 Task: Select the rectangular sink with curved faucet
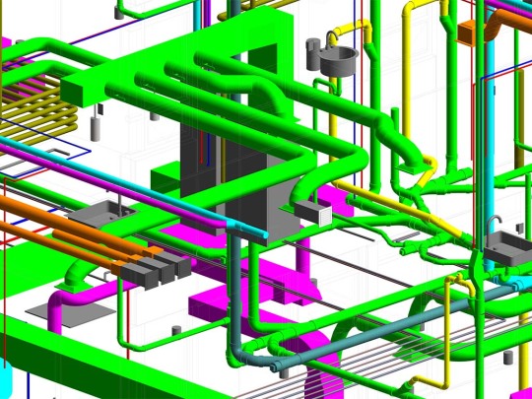coord(507,243)
